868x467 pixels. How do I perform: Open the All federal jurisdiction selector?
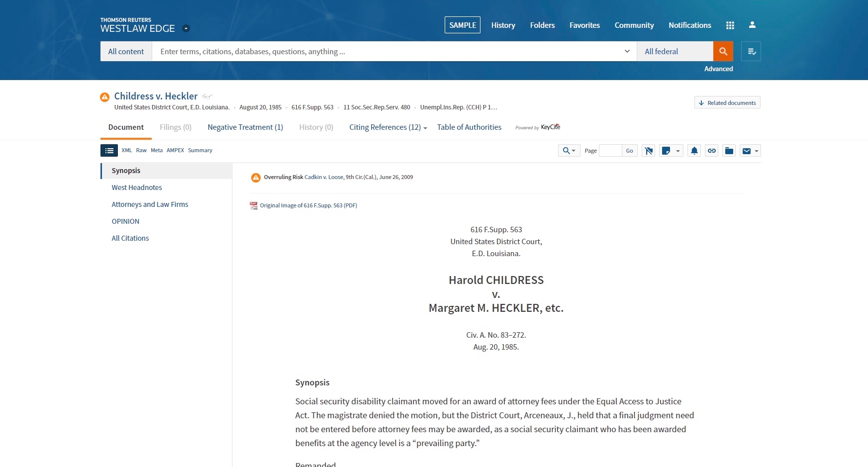pos(675,51)
